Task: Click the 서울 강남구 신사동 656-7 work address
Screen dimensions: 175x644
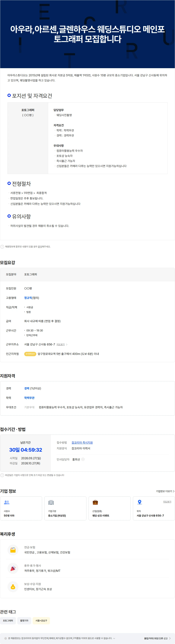Action: pos(40,345)
